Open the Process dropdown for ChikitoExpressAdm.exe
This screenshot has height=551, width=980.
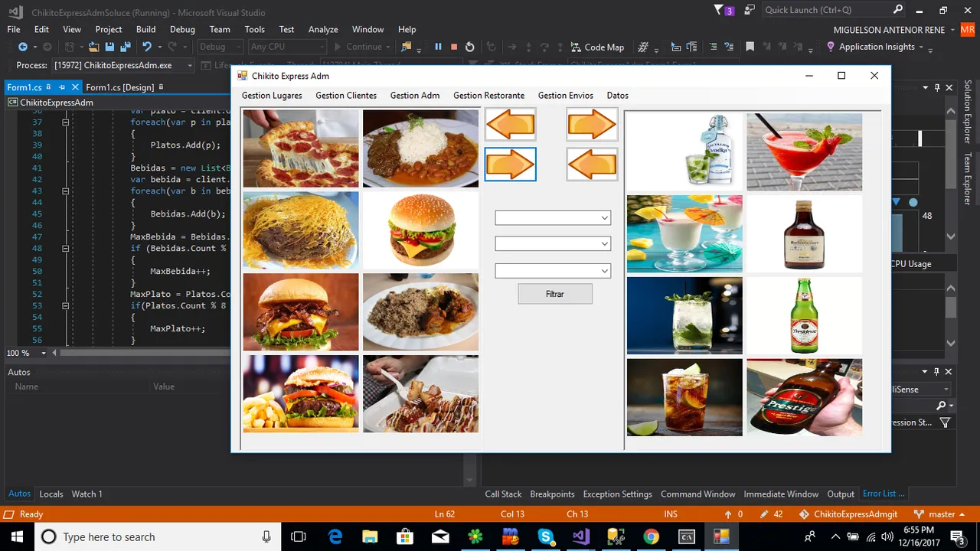pyautogui.click(x=122, y=66)
